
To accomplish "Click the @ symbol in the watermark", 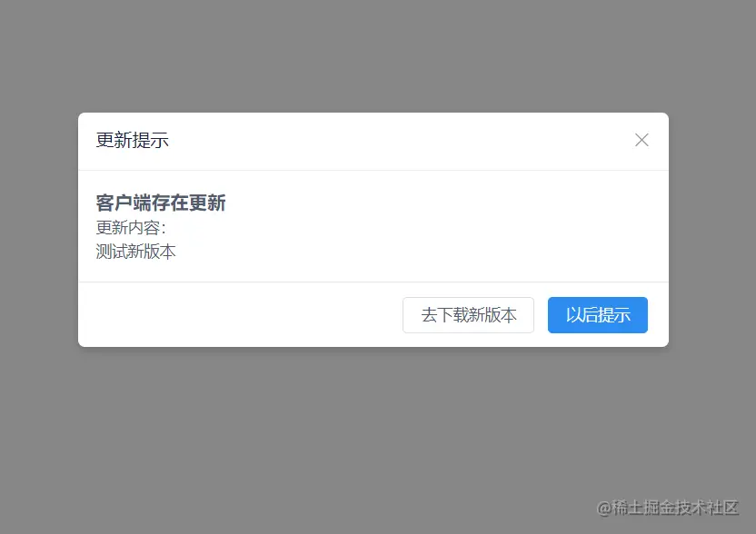I will [x=603, y=509].
